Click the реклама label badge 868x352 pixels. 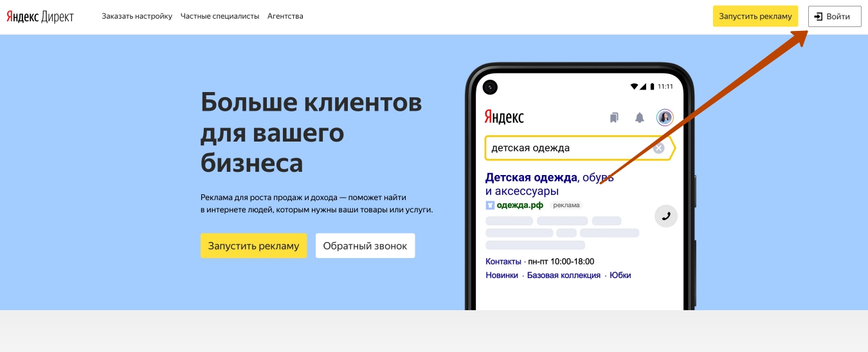(566, 205)
